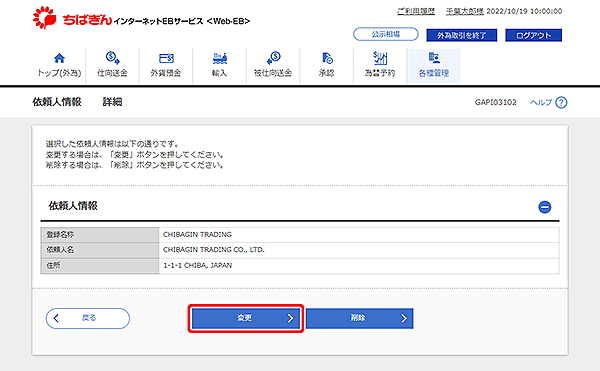Click the ログアウト logout button
This screenshot has height=371, width=600.
[533, 35]
